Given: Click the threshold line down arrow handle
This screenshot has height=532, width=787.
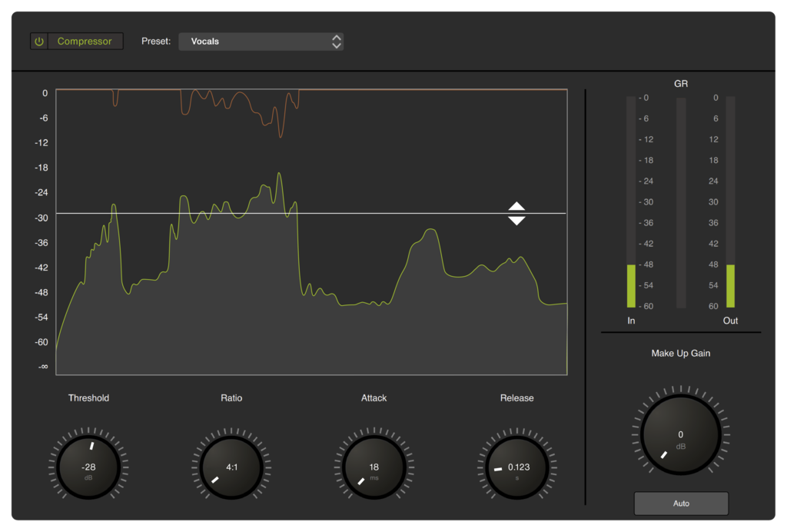Looking at the screenshot, I should [x=516, y=221].
